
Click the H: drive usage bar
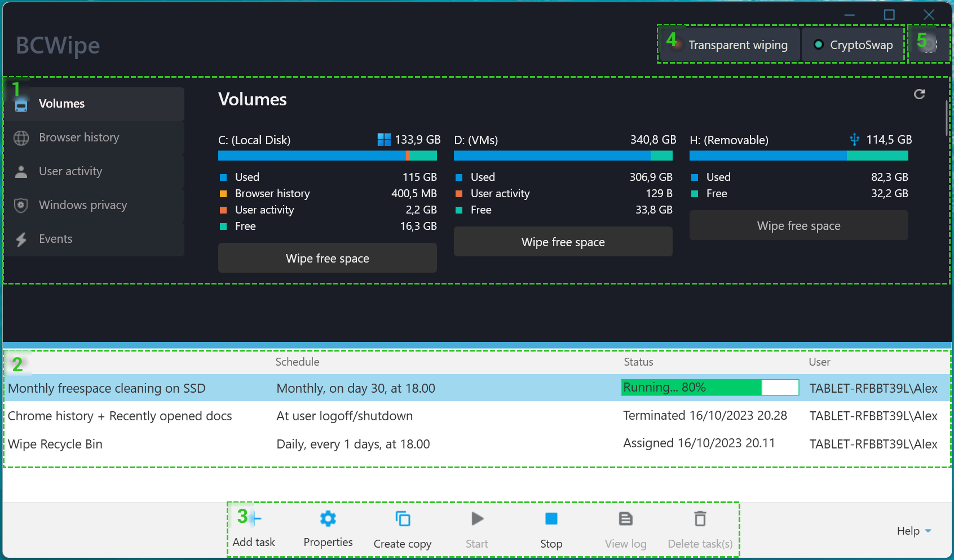799,155
